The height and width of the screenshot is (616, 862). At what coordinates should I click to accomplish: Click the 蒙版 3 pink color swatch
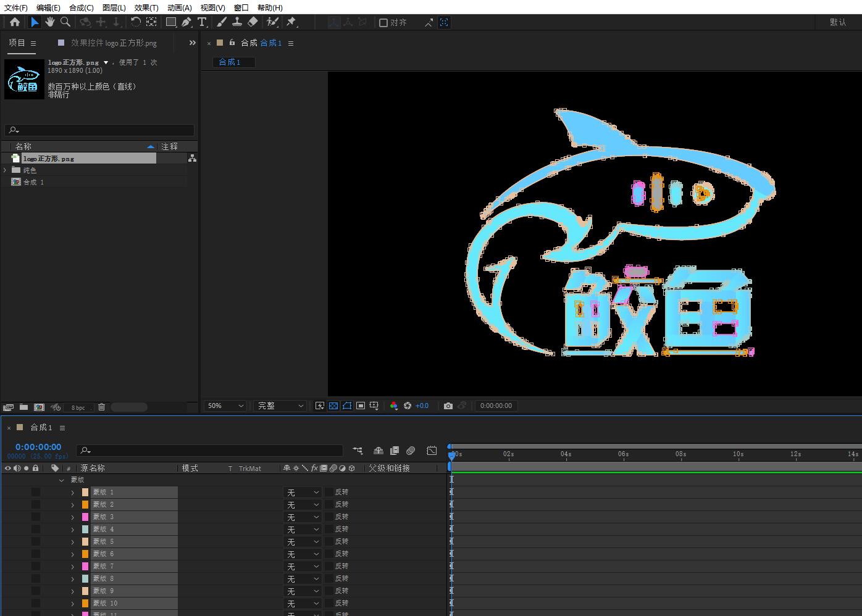tap(85, 517)
